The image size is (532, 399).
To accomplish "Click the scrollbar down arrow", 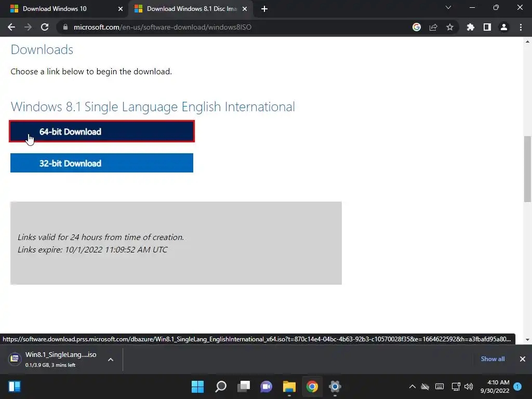I will 527,340.
